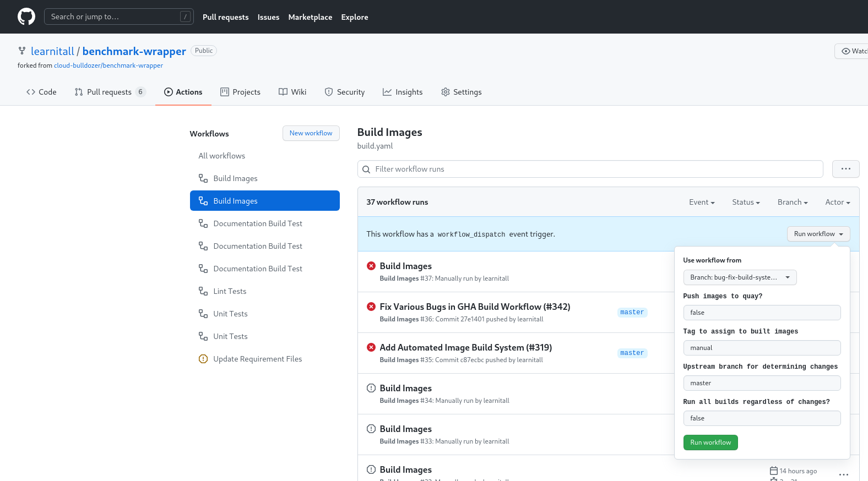This screenshot has width=868, height=481.
Task: Open Issues in top navigation
Action: (x=268, y=17)
